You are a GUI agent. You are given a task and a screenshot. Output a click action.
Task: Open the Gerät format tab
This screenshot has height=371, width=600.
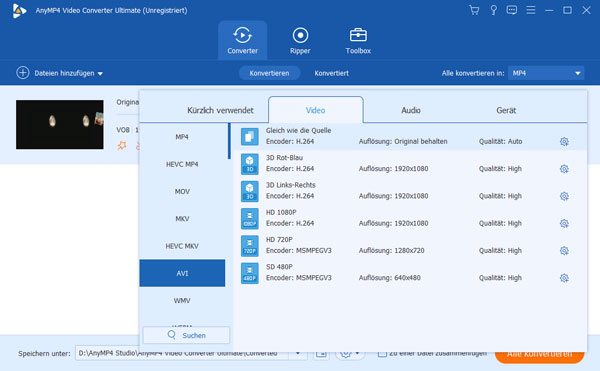pos(506,110)
